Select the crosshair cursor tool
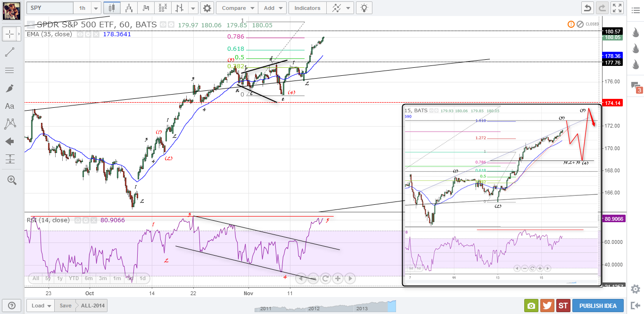The height and width of the screenshot is (314, 644). [x=9, y=34]
